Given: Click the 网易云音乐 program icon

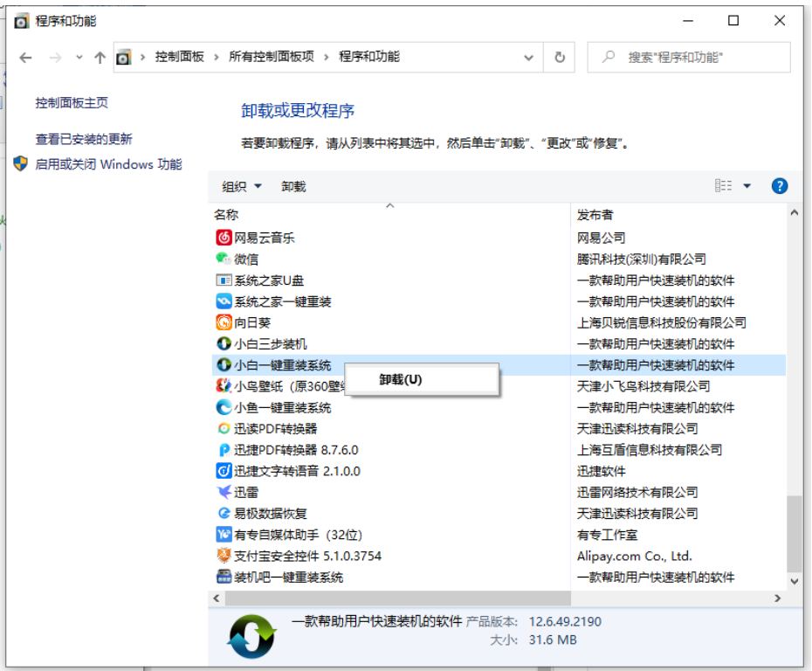Looking at the screenshot, I should coord(224,238).
